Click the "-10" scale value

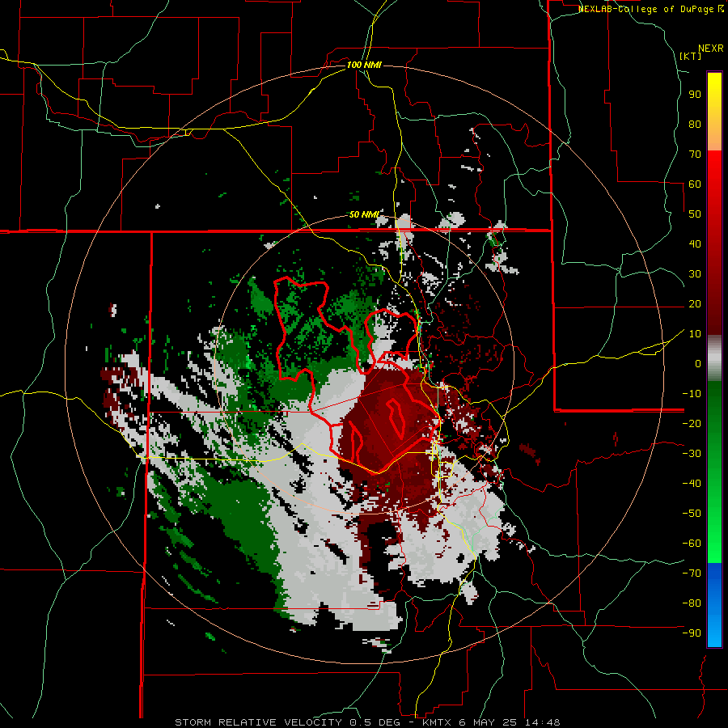click(692, 394)
